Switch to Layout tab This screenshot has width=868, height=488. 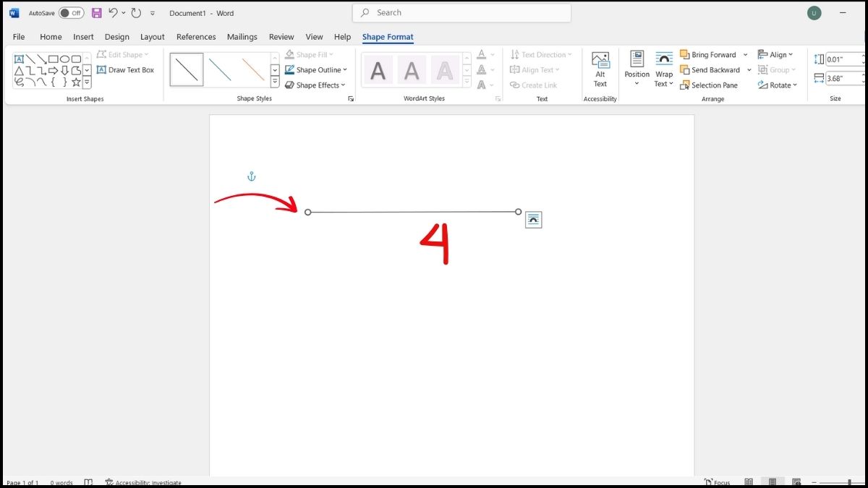(x=153, y=37)
